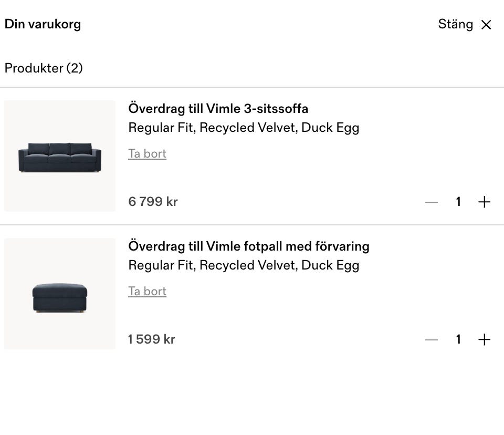Decrease quantity of Vimle 3-sitssoffa cover

pyautogui.click(x=432, y=202)
